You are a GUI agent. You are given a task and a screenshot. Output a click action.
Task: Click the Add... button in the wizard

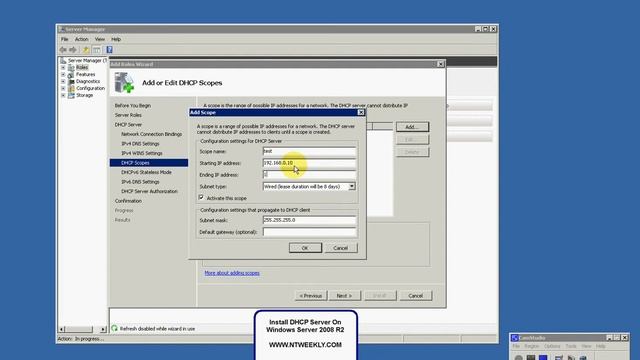(x=412, y=127)
